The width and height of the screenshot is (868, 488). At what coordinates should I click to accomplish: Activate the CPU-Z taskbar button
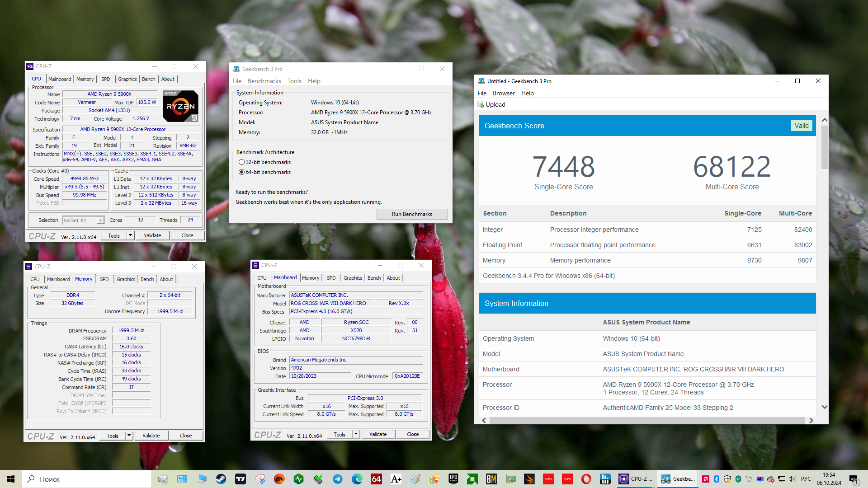click(637, 479)
